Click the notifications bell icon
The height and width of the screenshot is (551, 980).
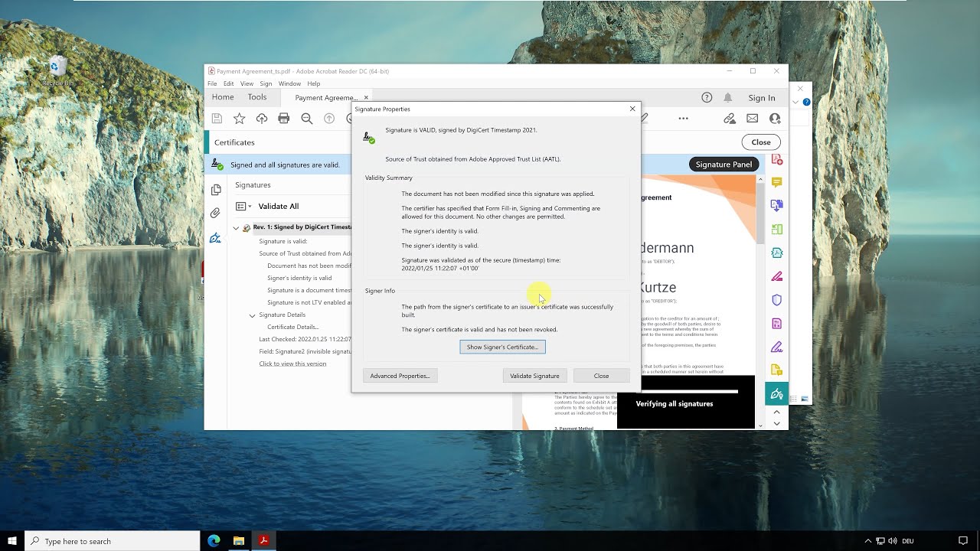pos(728,97)
